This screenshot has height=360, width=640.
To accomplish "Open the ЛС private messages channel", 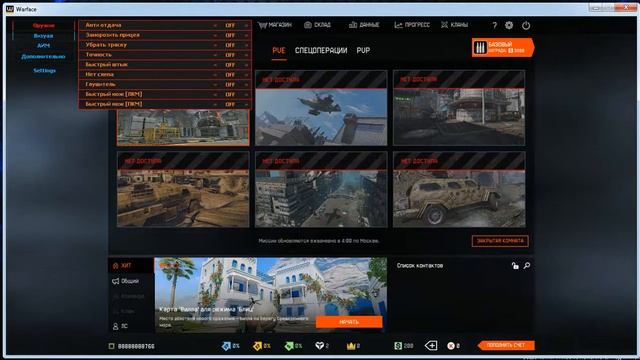I will click(x=120, y=326).
